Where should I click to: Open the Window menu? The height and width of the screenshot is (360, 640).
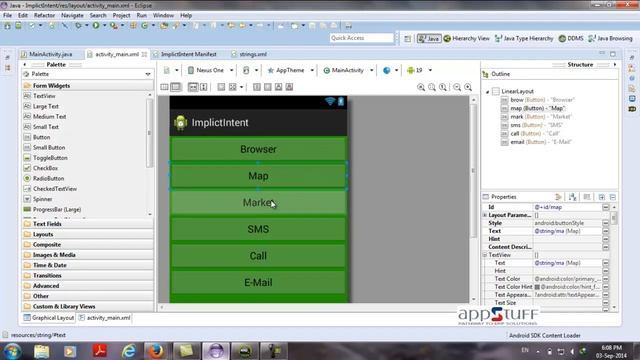pos(163,16)
